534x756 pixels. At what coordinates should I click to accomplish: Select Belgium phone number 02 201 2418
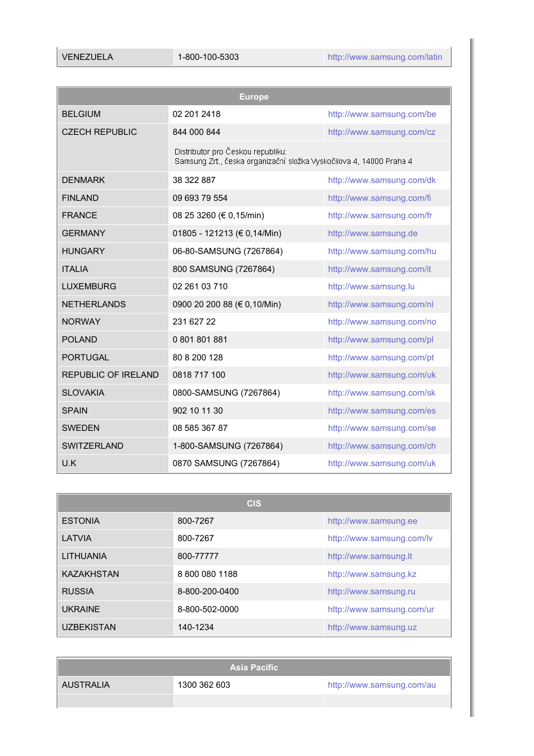pos(196,114)
